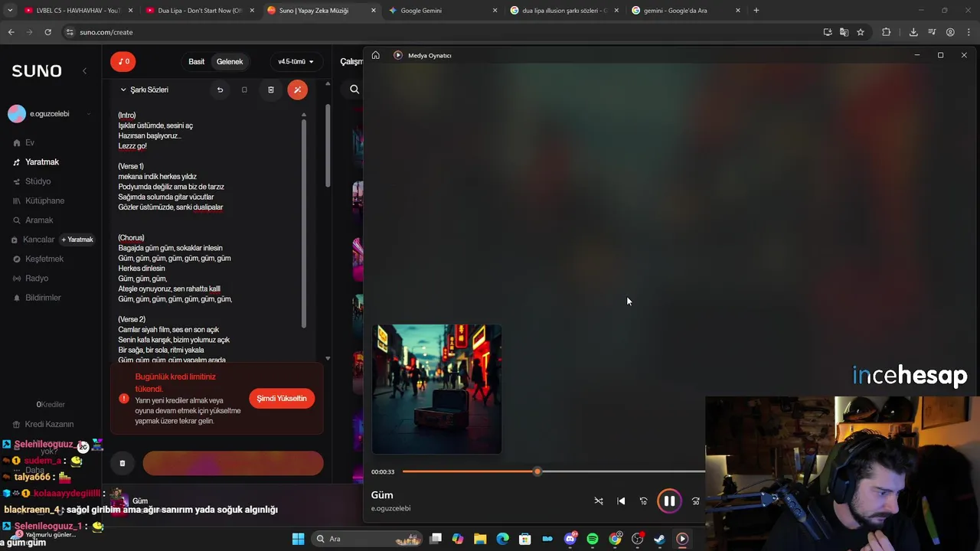This screenshot has height=551, width=980.
Task: Go to Ev in the Suno sidebar
Action: click(x=30, y=142)
